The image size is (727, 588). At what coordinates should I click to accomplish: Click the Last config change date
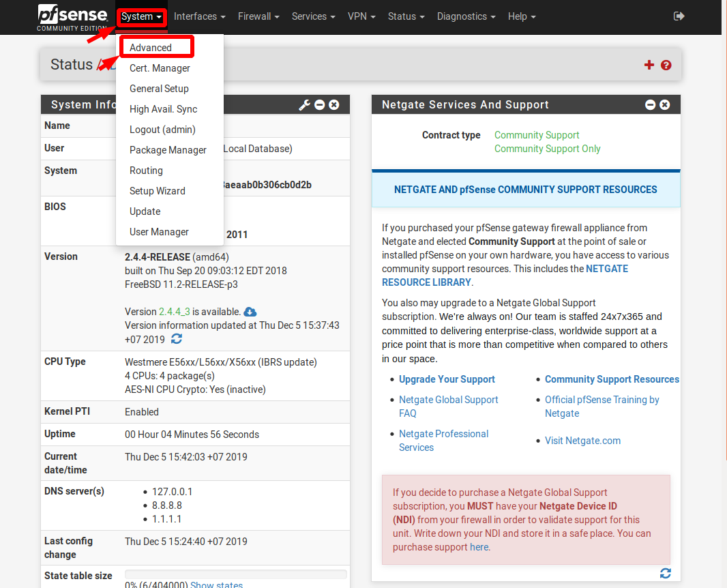[186, 542]
